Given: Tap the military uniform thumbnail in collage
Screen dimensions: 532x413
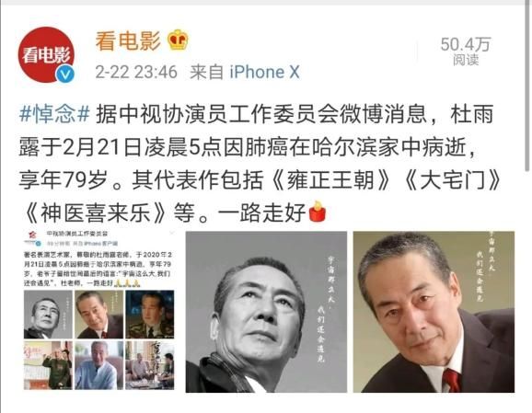Looking at the screenshot, I should click(x=150, y=315).
